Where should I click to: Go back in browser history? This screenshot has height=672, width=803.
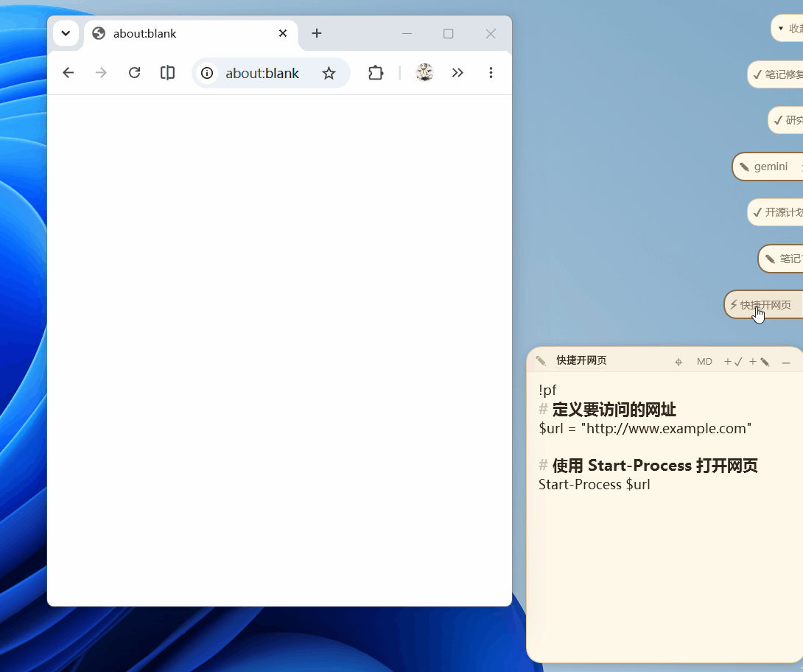click(68, 73)
